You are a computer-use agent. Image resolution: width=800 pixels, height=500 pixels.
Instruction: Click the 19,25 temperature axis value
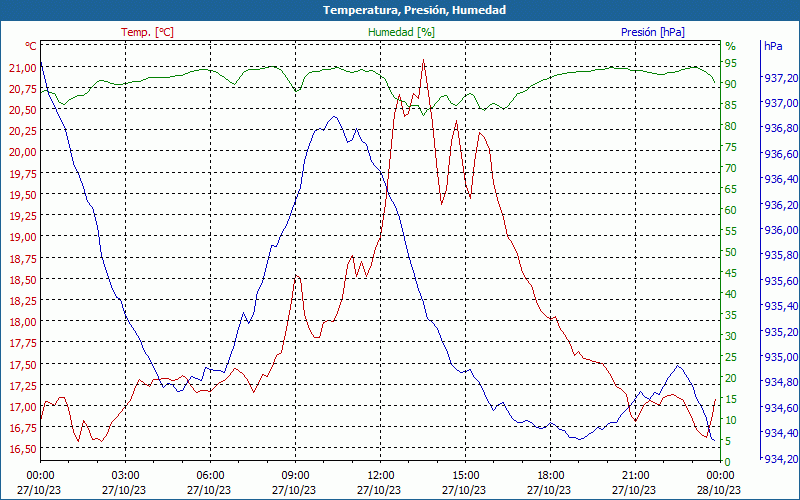click(x=23, y=216)
